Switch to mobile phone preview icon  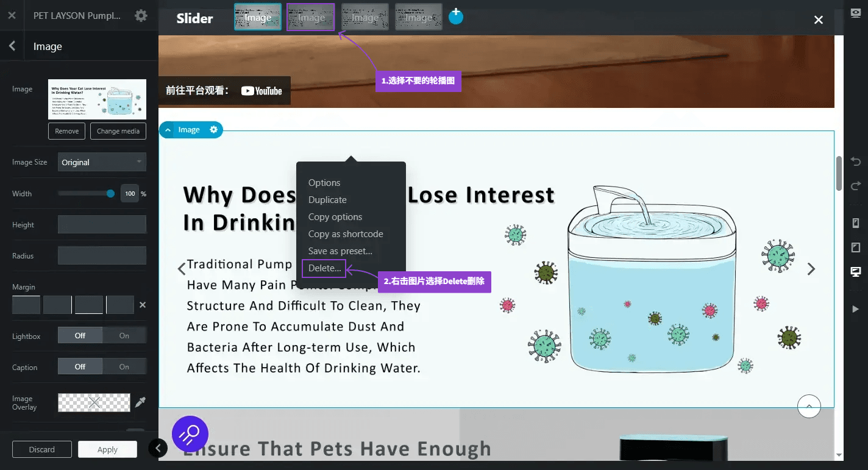click(855, 223)
